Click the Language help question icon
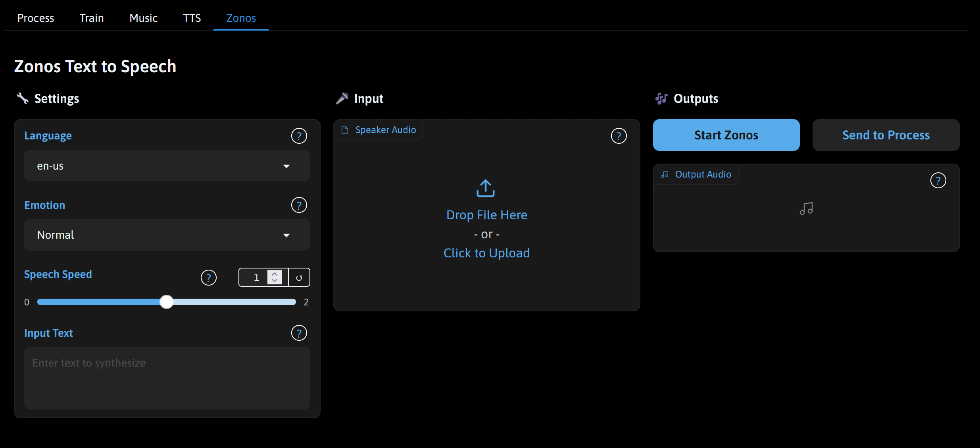 pos(299,136)
